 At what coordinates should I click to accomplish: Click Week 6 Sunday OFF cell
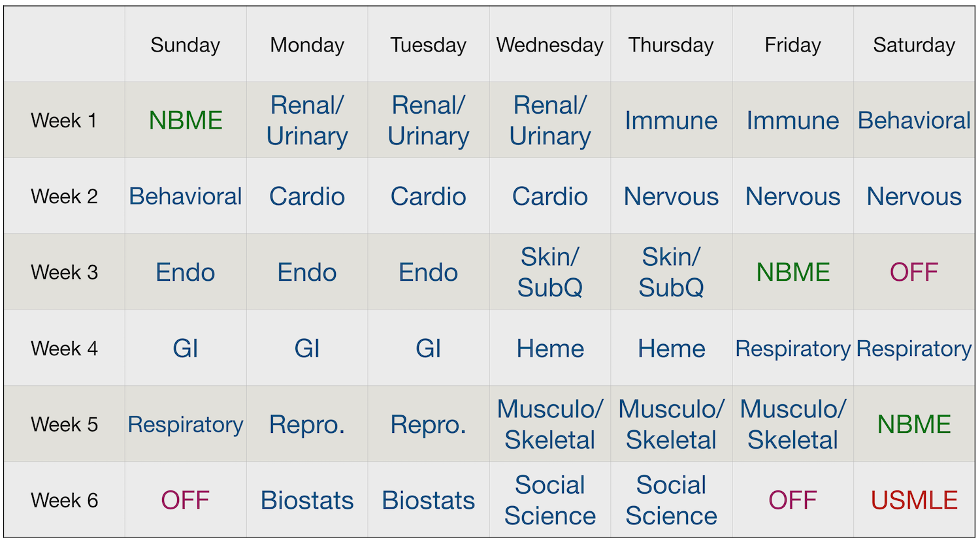coord(186,500)
